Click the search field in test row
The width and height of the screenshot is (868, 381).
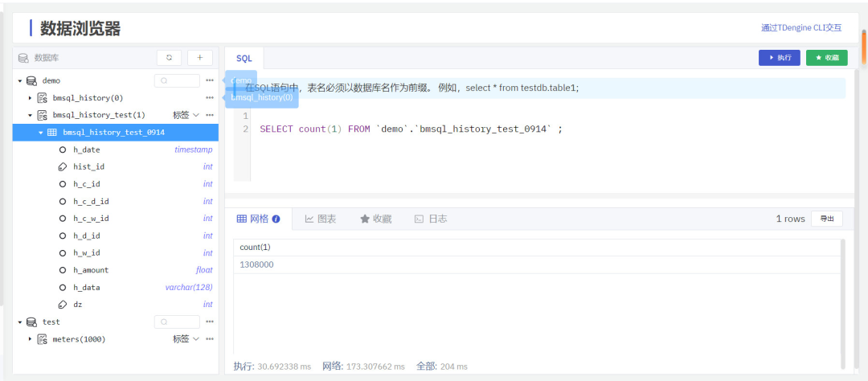click(x=177, y=322)
